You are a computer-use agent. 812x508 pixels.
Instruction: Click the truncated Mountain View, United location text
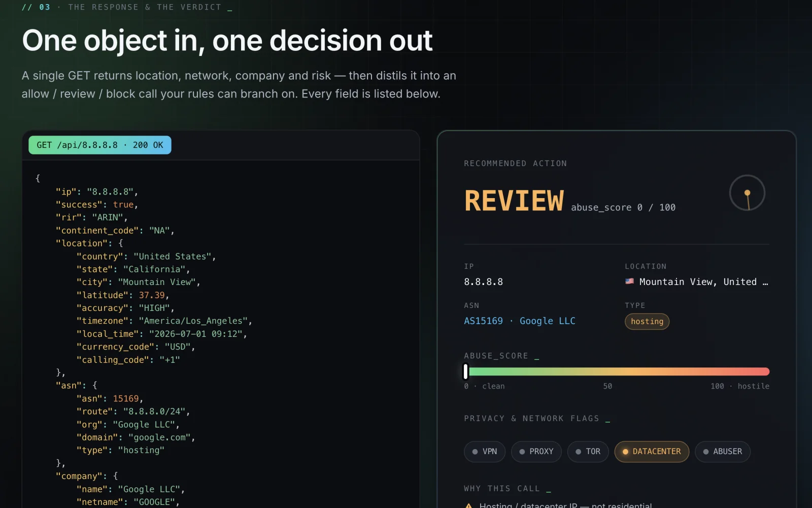[x=703, y=282]
